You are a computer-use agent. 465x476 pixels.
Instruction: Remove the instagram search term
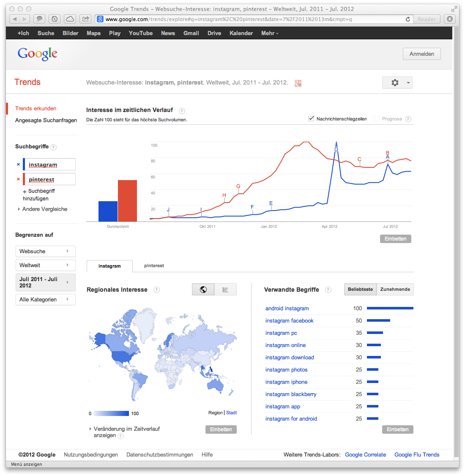tap(18, 164)
